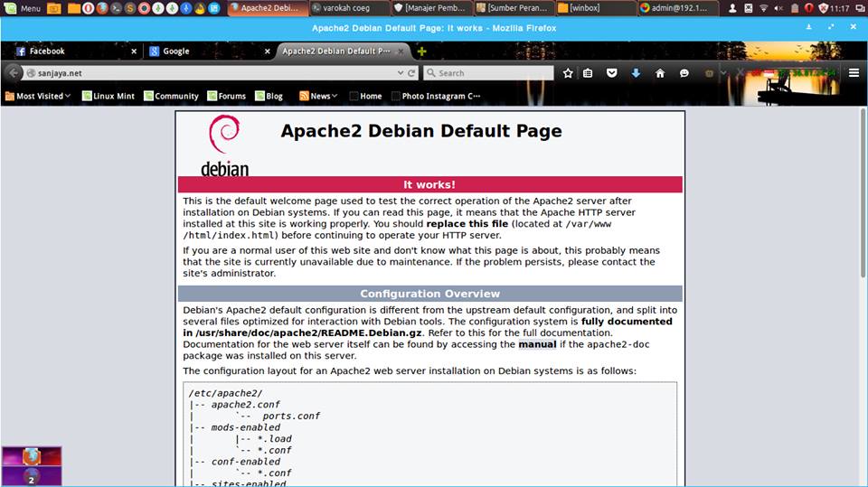
Task: Open the Firefox hamburger menu
Action: 854,73
